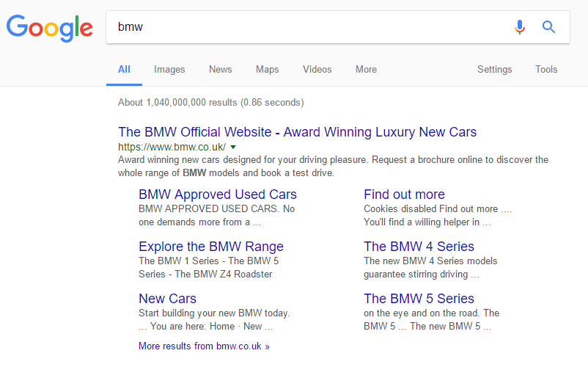588x367 pixels.
Task: Switch to the Images tab
Action: 169,70
